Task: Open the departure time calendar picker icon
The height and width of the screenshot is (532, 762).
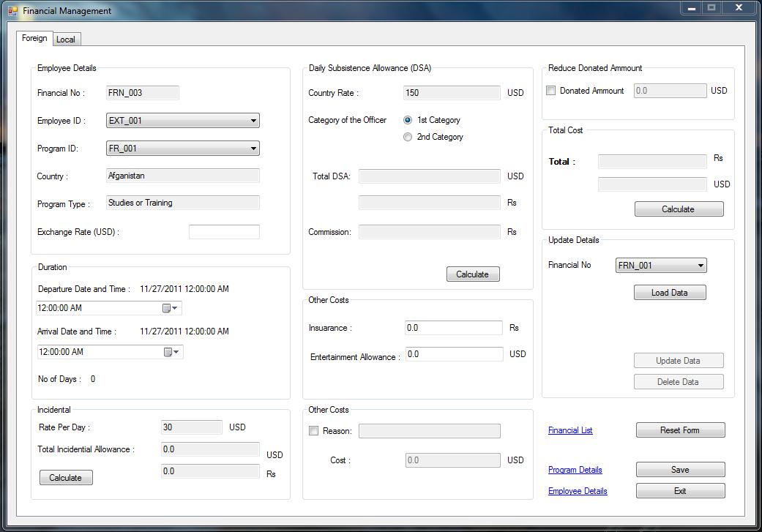Action: 170,308
